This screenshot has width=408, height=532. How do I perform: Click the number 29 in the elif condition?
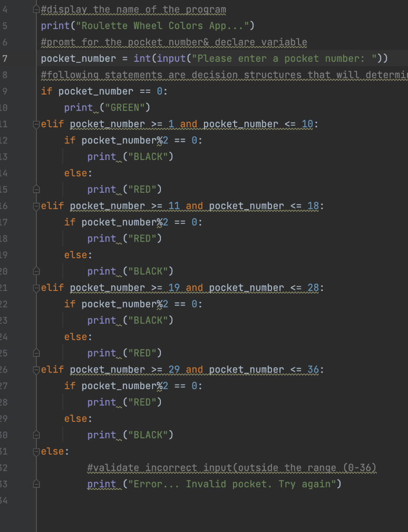(x=174, y=369)
